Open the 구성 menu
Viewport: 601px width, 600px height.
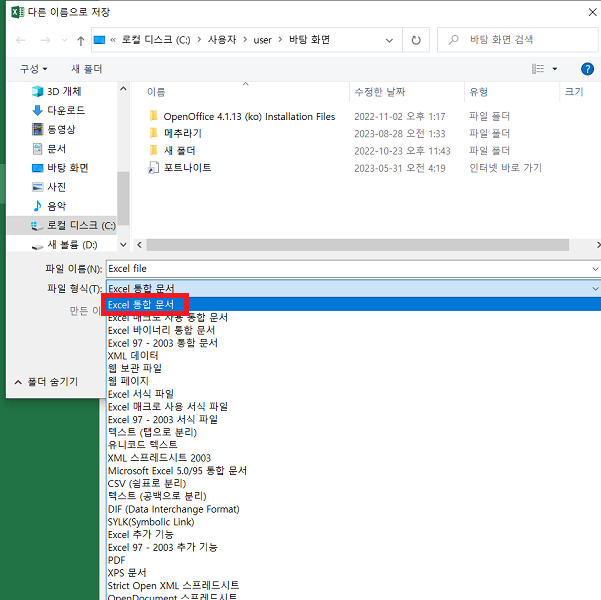tap(33, 69)
